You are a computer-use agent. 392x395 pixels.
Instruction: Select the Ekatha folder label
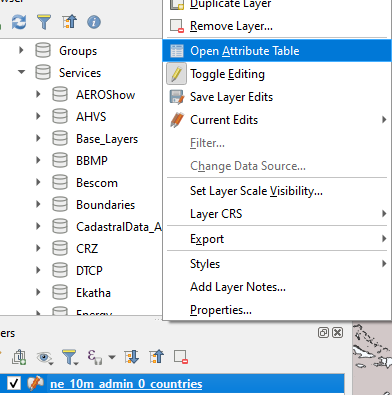[93, 293]
